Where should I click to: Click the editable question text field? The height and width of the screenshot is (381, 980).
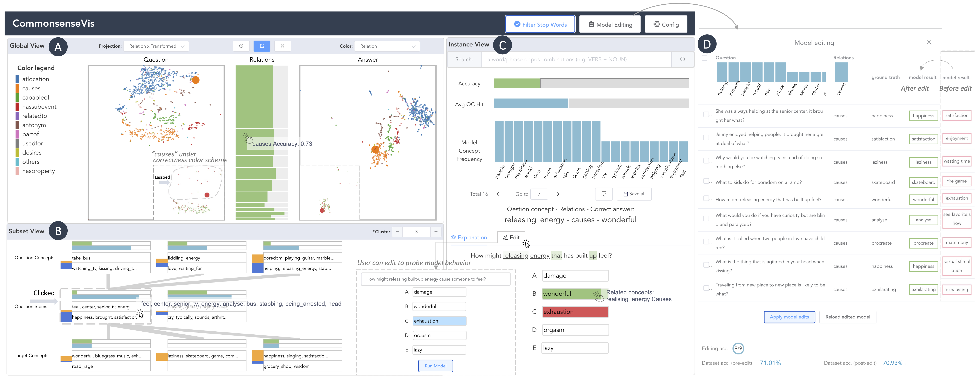pos(436,279)
